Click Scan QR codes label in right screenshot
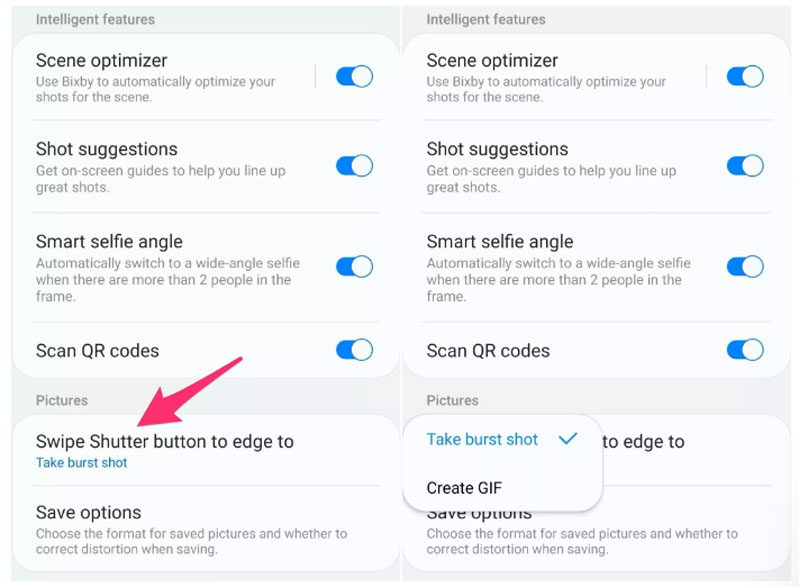The height and width of the screenshot is (587, 799). pyautogui.click(x=488, y=351)
